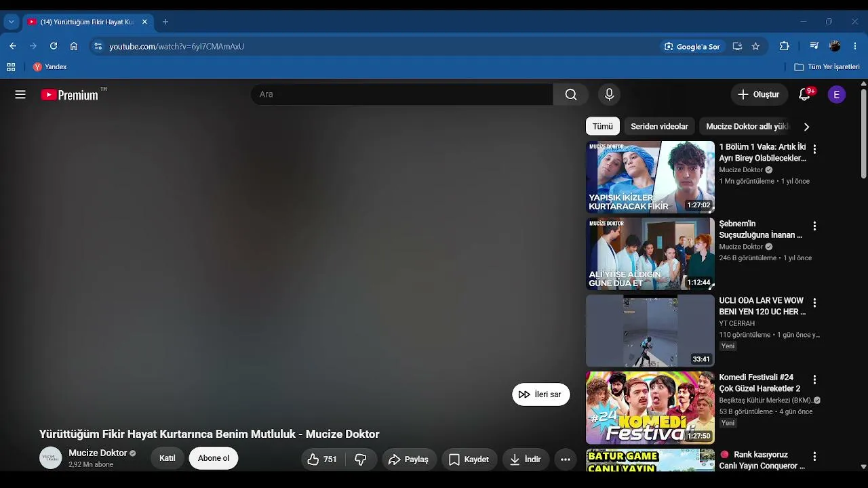Like the video with 751 likes
The image size is (868, 488).
322,460
